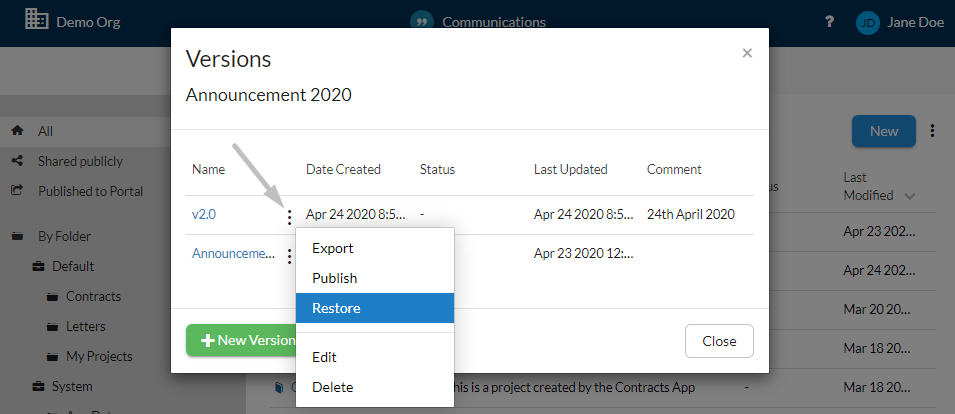Click Announcement 2020 dialog subtitle
Image resolution: width=955 pixels, height=414 pixels.
(x=269, y=95)
